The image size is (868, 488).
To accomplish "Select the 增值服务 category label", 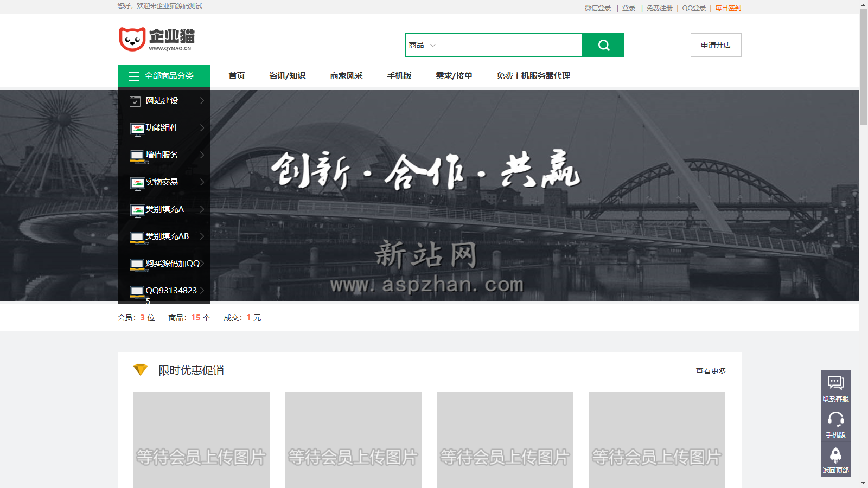I will pos(162,155).
